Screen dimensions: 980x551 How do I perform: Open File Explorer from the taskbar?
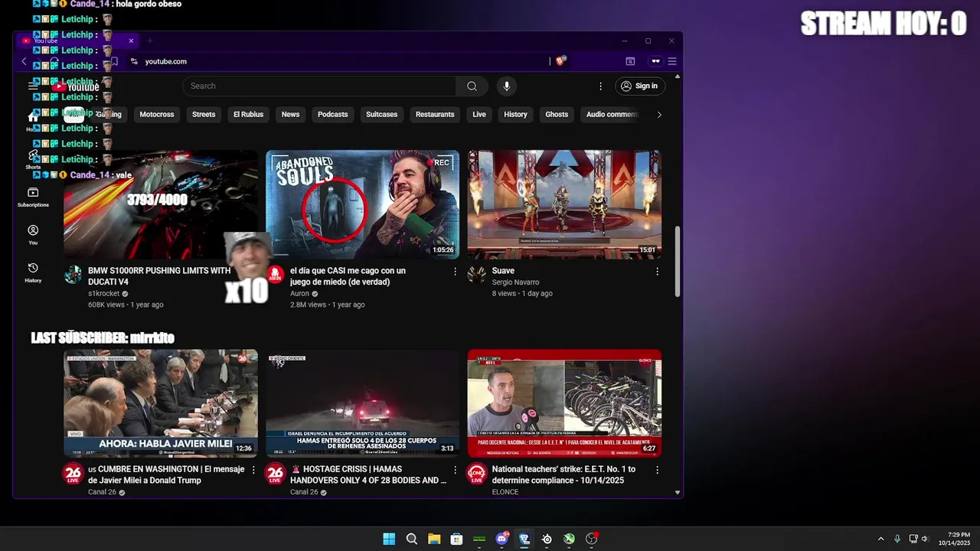click(434, 539)
